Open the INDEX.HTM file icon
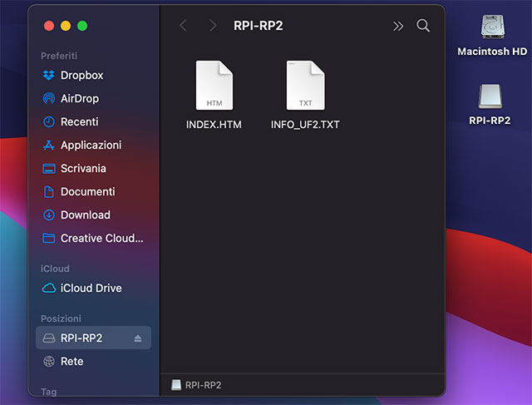Screen dimensions: 532x405 214,86
